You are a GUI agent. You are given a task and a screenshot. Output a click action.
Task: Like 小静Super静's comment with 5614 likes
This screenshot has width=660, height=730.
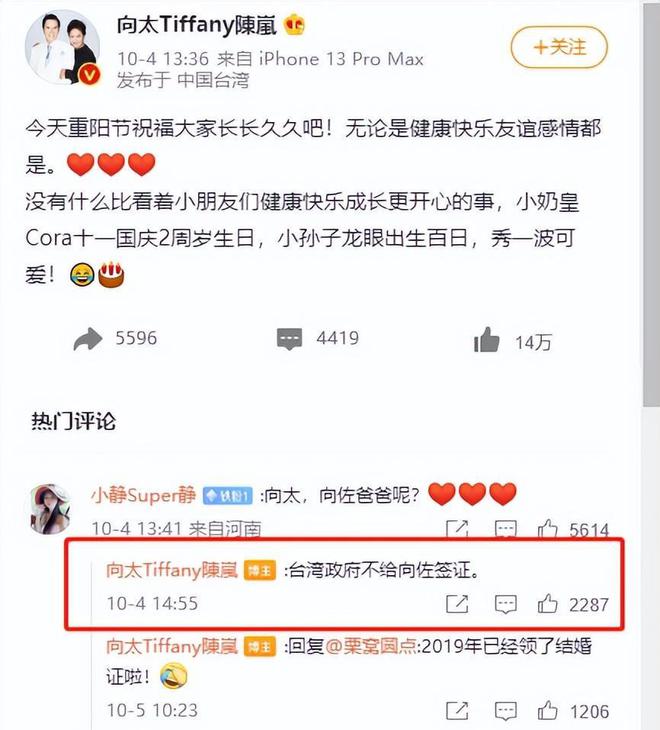(x=547, y=529)
